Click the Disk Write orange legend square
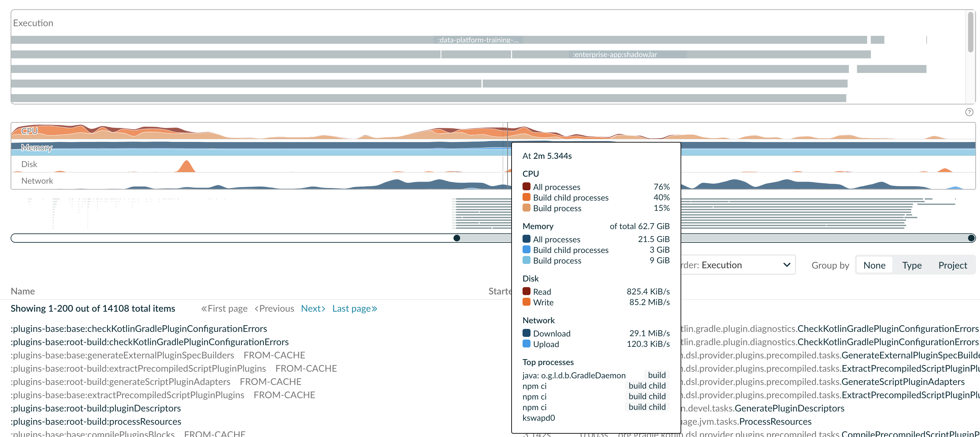980x437 pixels. coord(527,302)
